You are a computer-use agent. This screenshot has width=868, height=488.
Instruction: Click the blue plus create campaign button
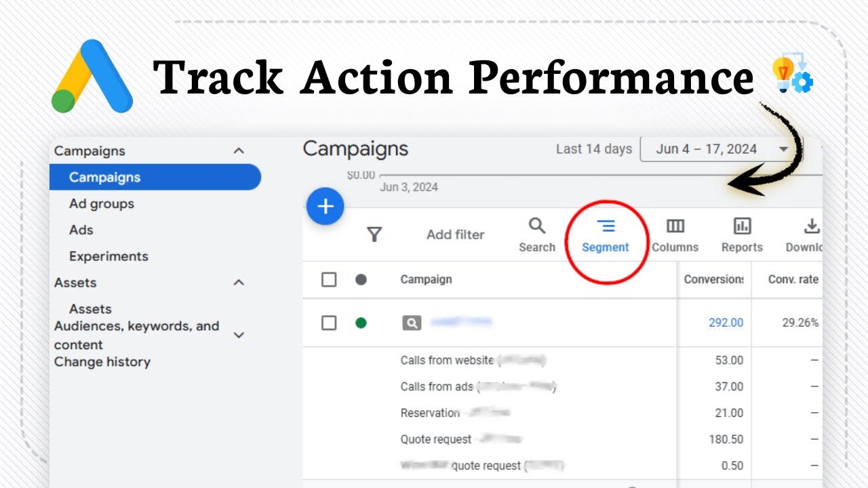[325, 206]
